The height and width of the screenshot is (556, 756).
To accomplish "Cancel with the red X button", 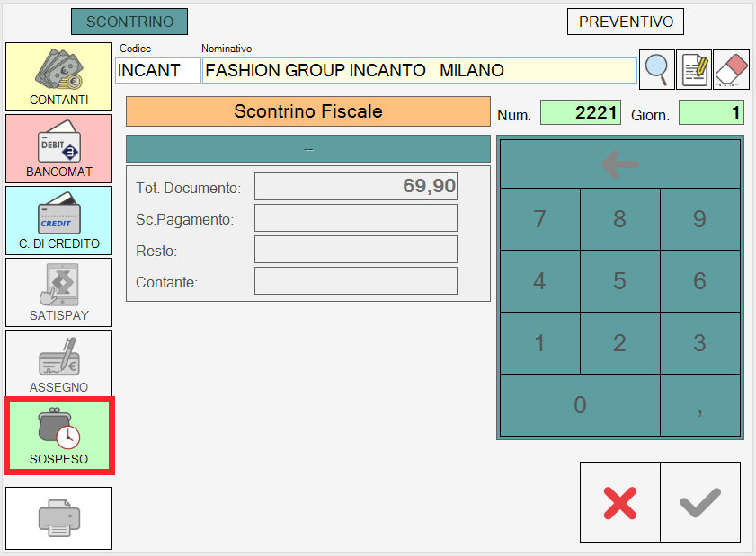I will tap(619, 502).
